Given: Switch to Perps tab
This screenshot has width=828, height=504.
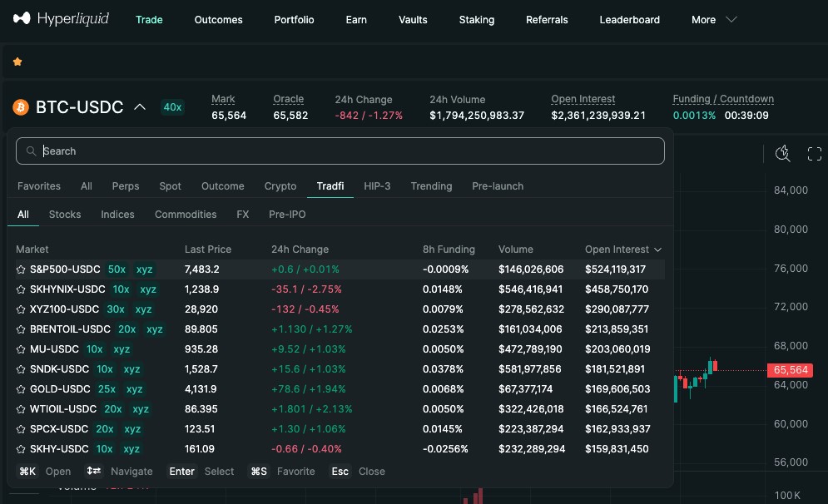Looking at the screenshot, I should pyautogui.click(x=125, y=185).
